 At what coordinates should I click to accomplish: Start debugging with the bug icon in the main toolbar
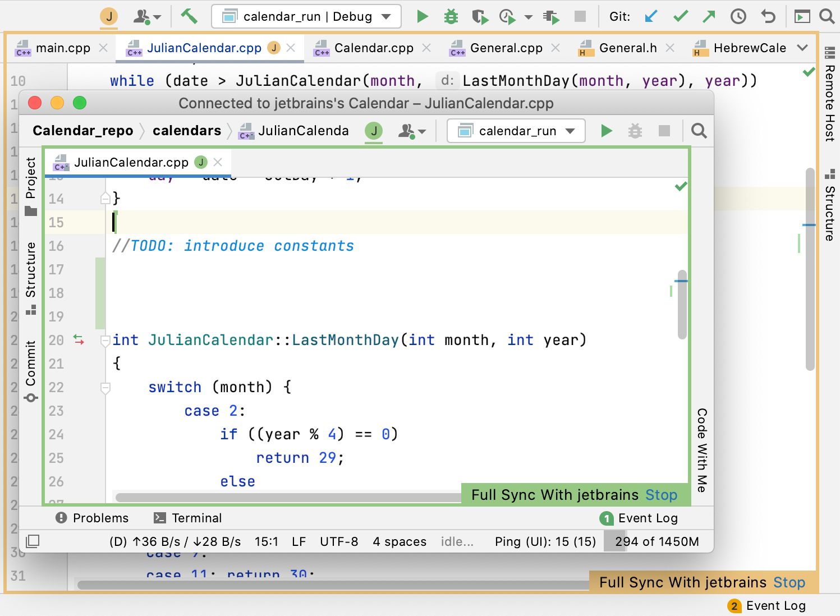[451, 16]
